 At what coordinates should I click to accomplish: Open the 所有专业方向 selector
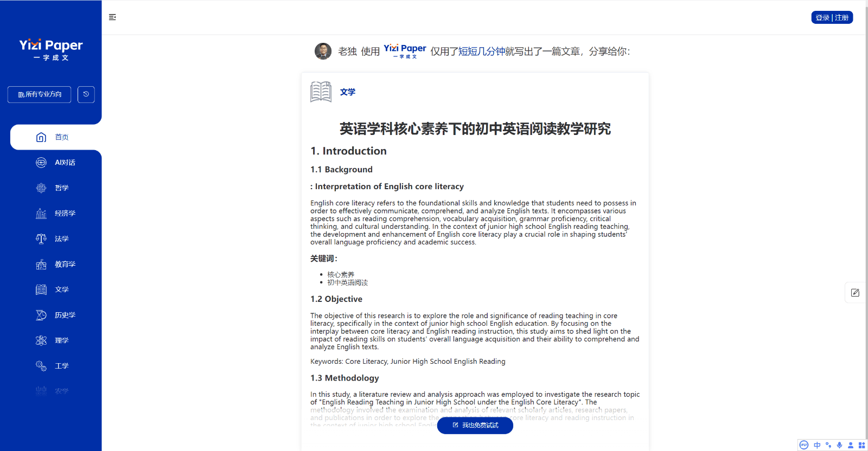tap(40, 94)
